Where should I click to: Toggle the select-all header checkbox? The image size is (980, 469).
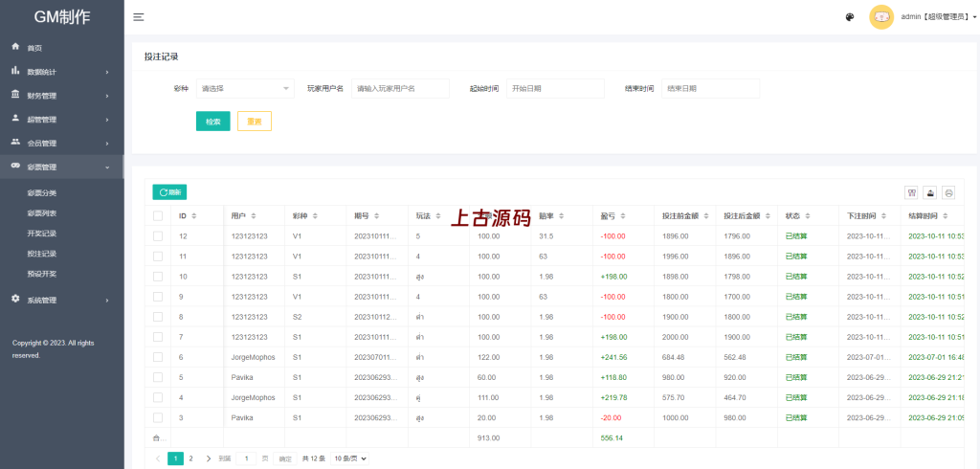coord(158,215)
